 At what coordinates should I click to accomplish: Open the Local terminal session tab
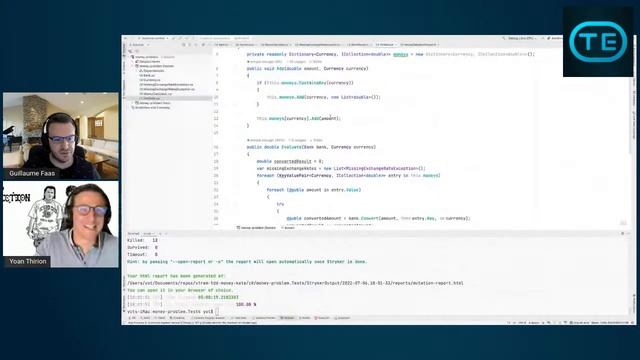pyautogui.click(x=148, y=234)
